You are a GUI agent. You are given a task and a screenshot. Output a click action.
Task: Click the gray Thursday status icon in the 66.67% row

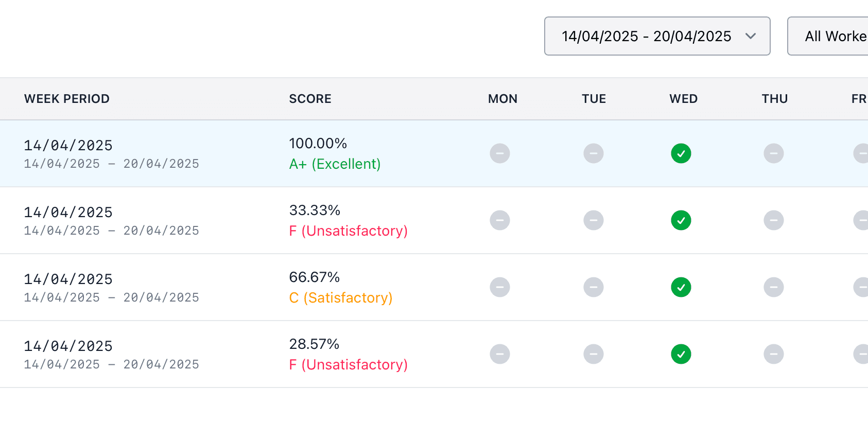[x=774, y=287]
